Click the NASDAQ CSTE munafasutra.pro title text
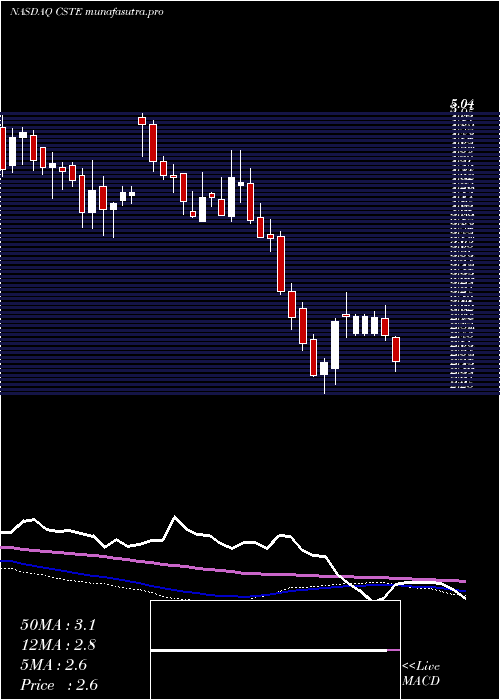500x700 pixels. (86, 12)
